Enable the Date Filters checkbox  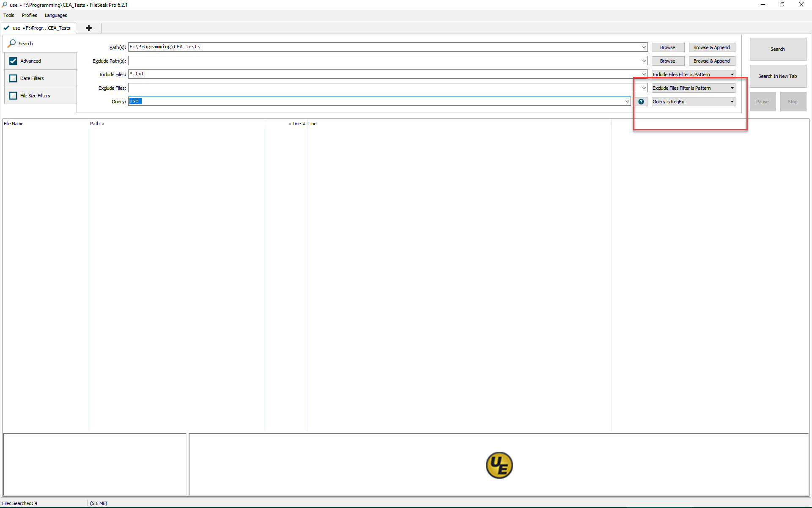(13, 78)
